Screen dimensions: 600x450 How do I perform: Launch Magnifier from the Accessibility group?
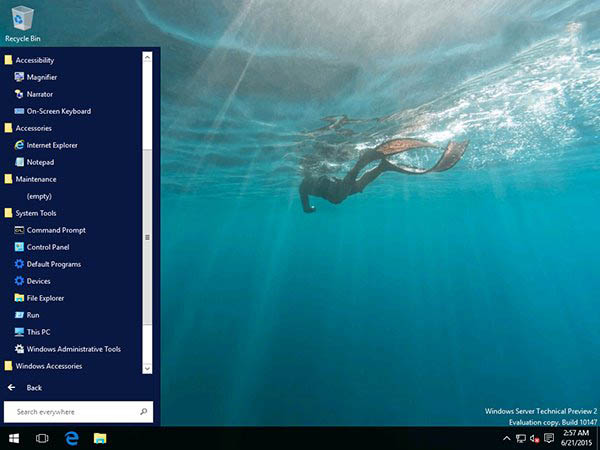(36, 77)
